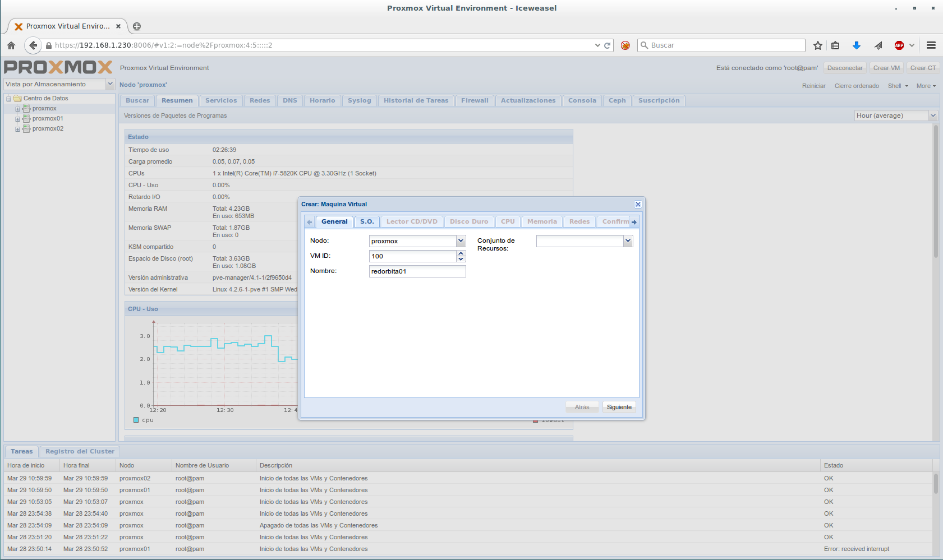This screenshot has width=943, height=560.
Task: Collapse the Centro de Datos tree
Action: [9, 99]
